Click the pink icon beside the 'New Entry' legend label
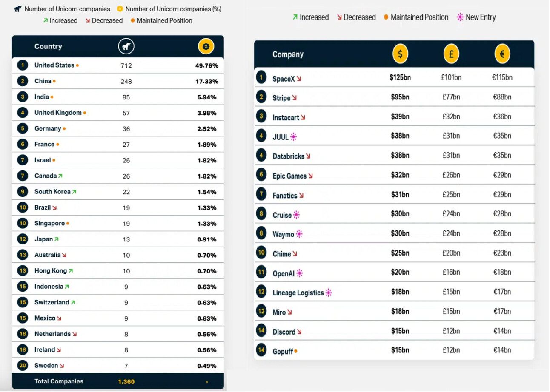This screenshot has width=550, height=392. pyautogui.click(x=460, y=17)
